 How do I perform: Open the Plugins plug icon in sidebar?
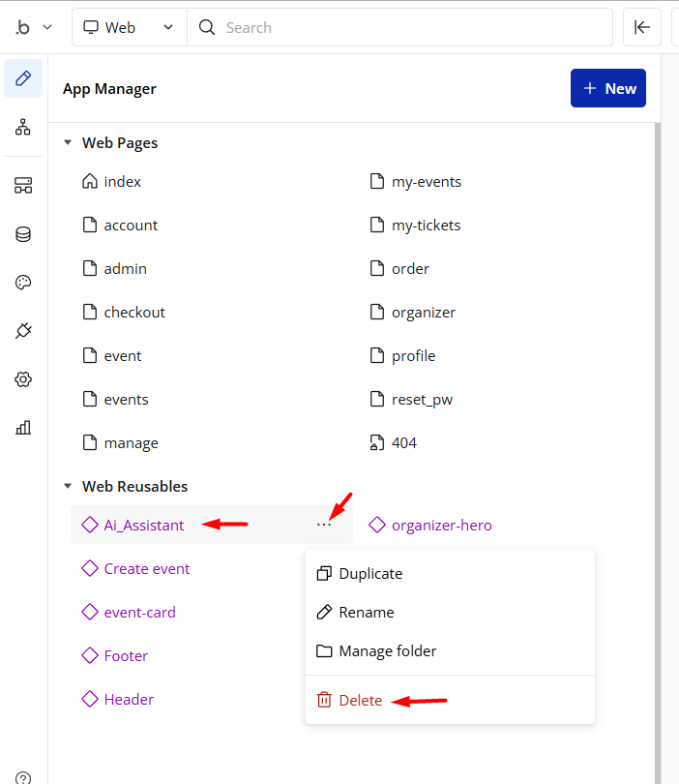point(23,331)
